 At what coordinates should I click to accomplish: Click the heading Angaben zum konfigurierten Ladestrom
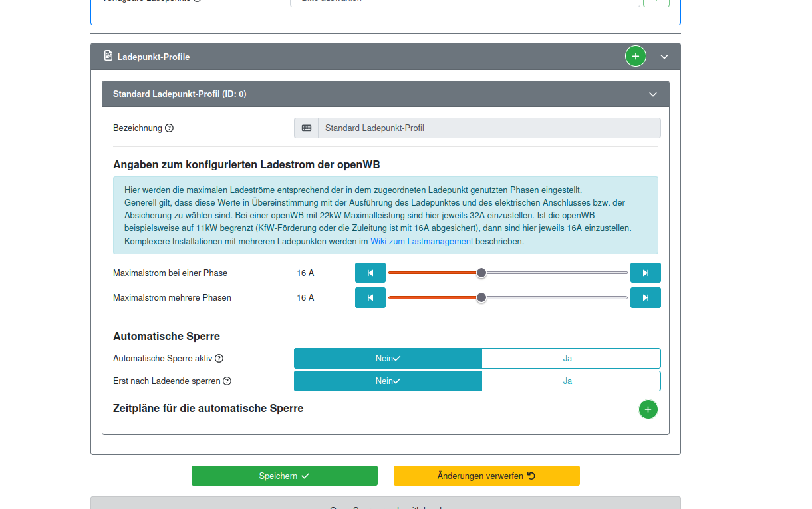pos(247,165)
